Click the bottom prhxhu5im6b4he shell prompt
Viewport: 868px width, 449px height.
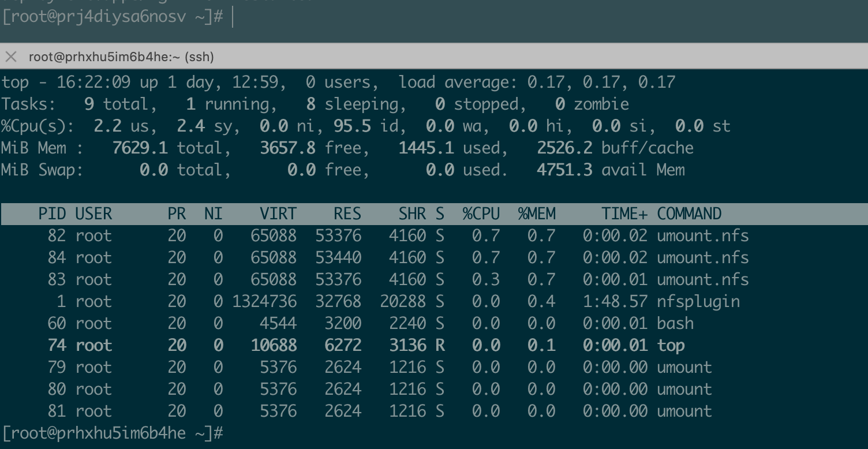113,433
